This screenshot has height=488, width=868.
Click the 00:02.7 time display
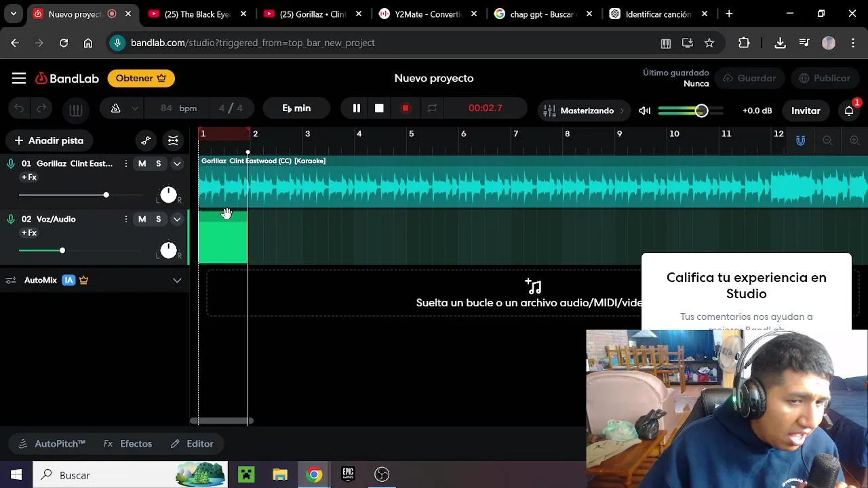tap(485, 108)
